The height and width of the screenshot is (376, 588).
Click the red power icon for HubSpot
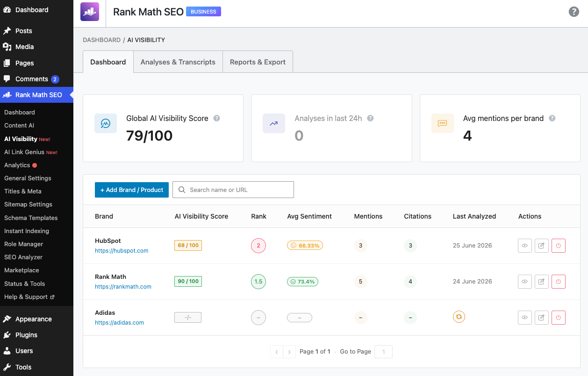coord(559,246)
